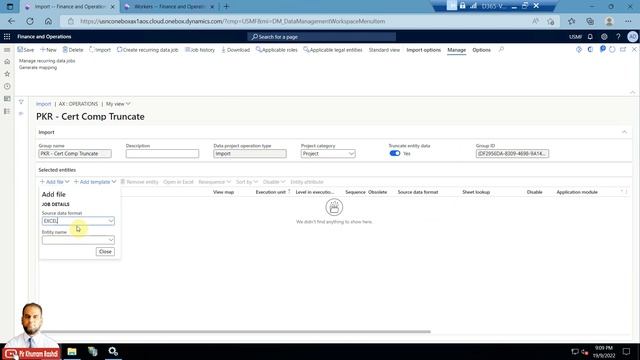Open Favorites star in sidebar

[x=7, y=74]
